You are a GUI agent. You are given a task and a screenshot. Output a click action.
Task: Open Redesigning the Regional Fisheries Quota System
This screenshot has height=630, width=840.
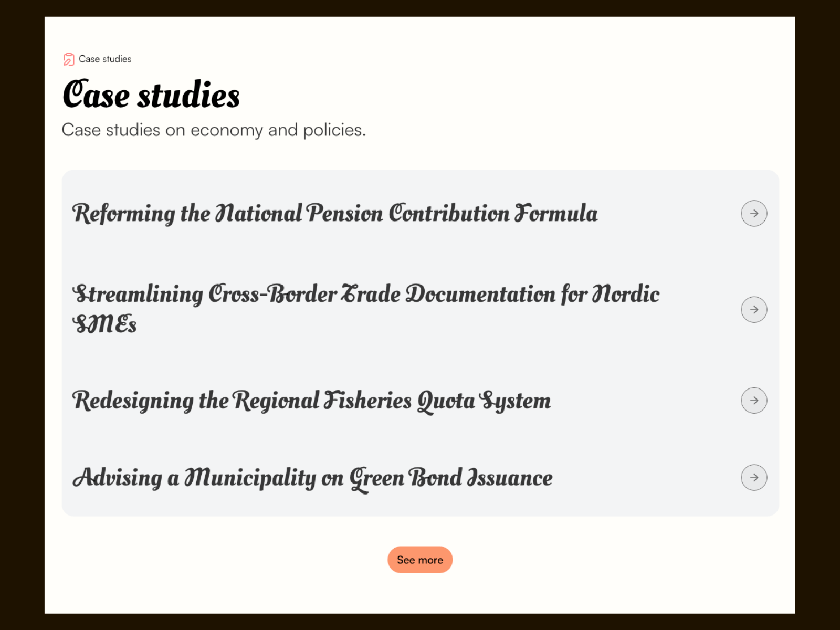pos(311,401)
